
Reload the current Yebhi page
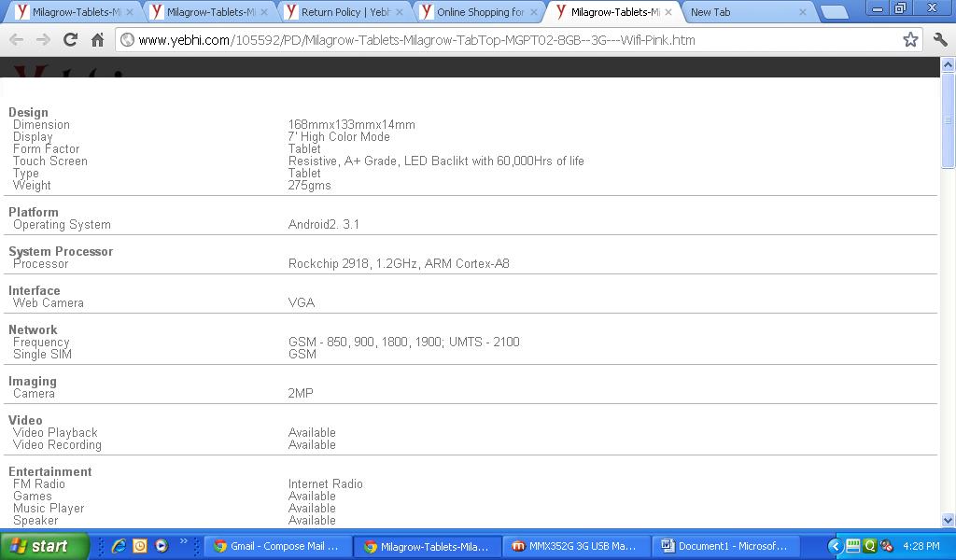pyautogui.click(x=71, y=40)
